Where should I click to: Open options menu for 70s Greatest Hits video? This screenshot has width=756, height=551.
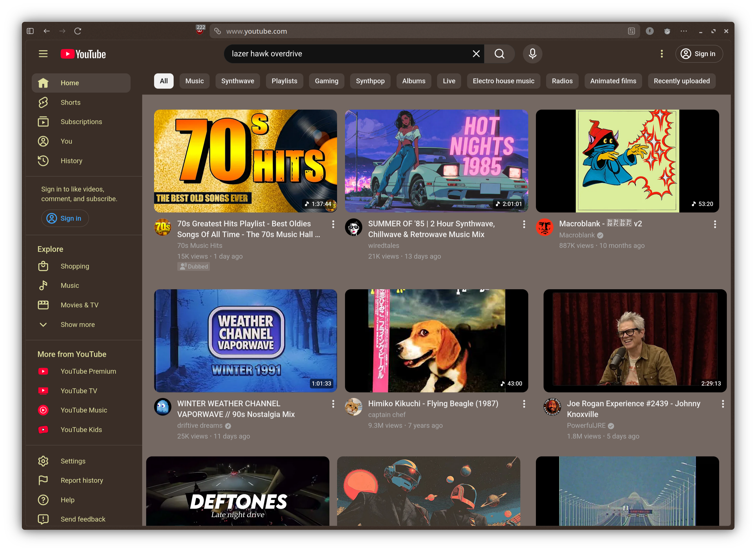pyautogui.click(x=333, y=224)
